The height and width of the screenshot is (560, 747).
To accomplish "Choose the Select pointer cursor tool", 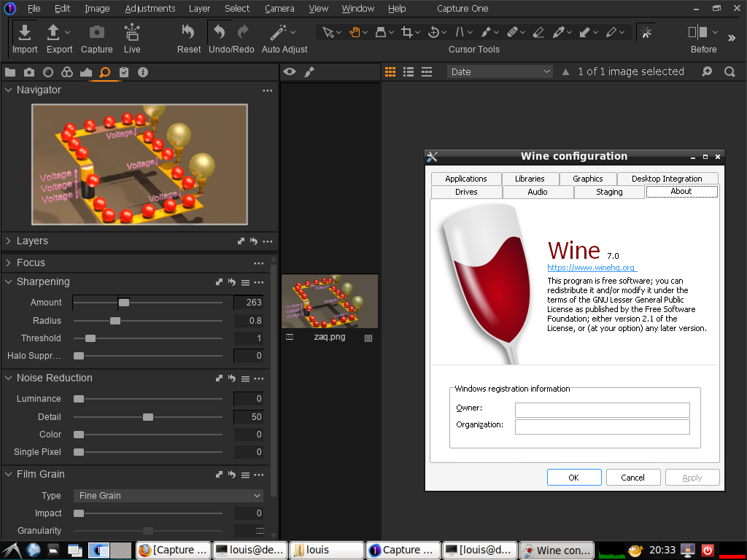I will [328, 32].
